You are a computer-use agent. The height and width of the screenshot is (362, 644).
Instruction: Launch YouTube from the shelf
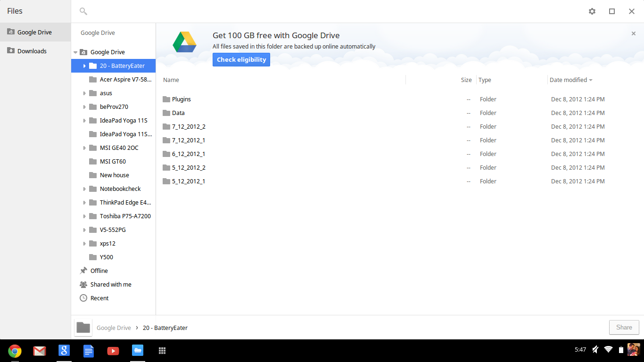tap(113, 351)
